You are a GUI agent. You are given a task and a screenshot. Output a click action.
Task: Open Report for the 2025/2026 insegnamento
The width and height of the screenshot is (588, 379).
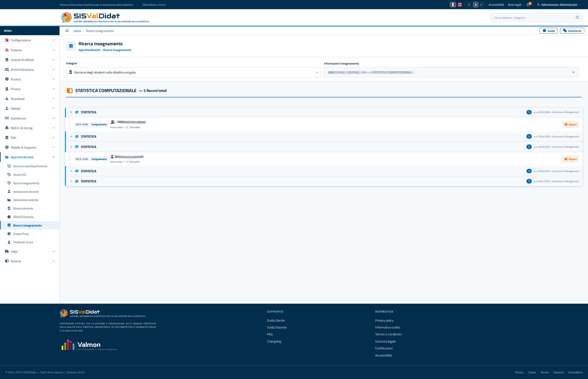[x=570, y=124]
